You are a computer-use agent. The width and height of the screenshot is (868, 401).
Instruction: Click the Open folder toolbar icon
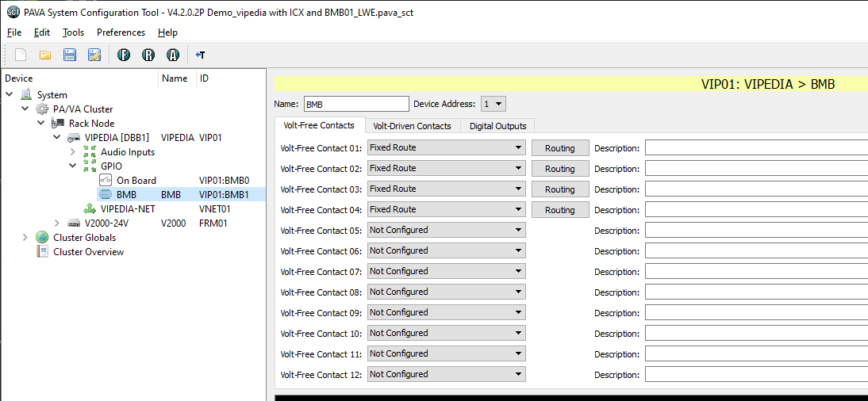[x=45, y=55]
